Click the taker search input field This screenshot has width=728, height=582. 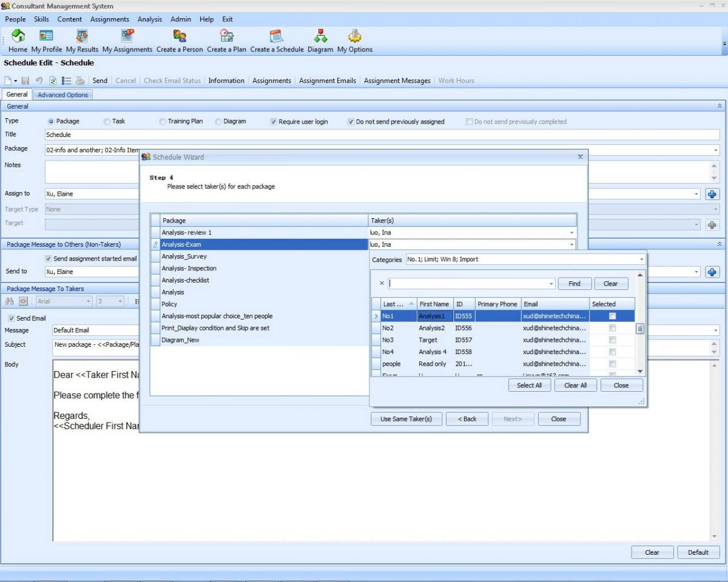467,284
